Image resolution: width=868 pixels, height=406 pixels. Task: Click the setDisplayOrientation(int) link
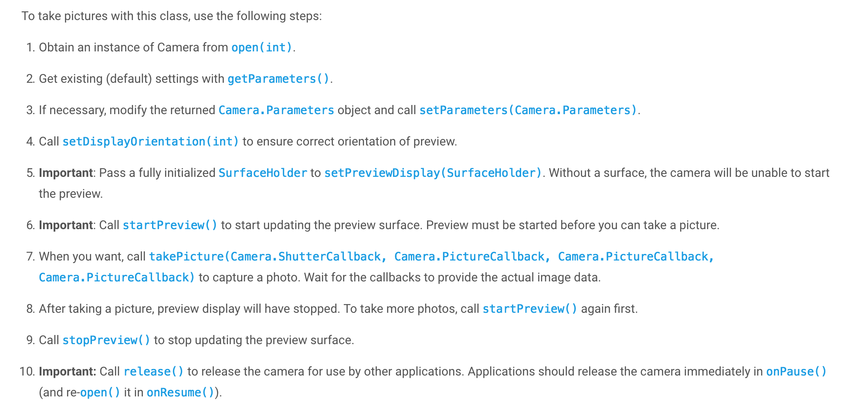[x=151, y=142]
